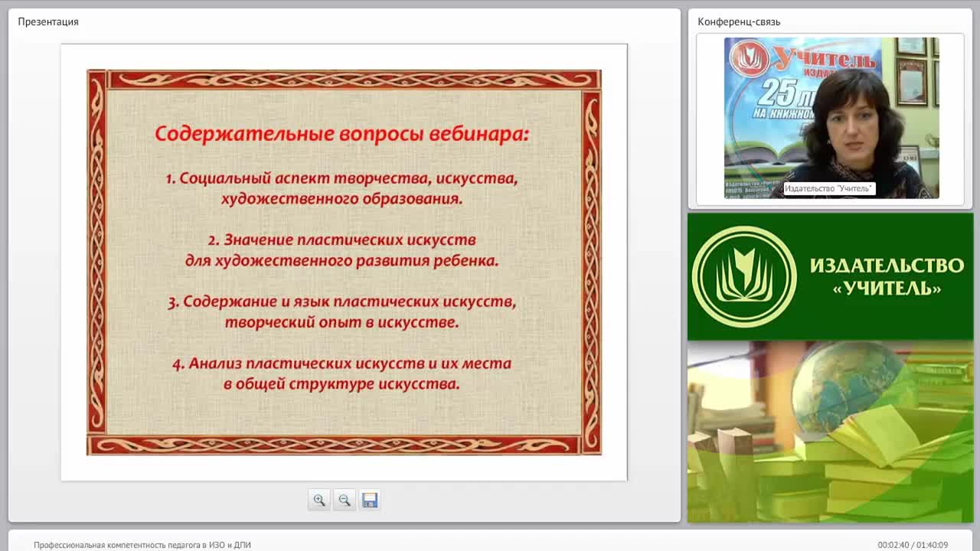Select the Конференц-связь panel title
980x551 pixels.
[739, 21]
